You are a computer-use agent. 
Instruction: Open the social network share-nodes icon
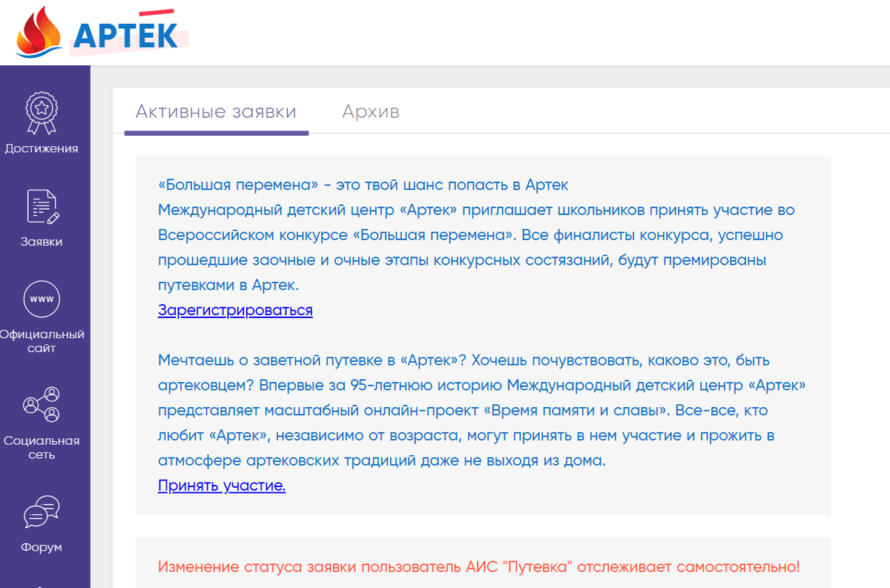tap(42, 405)
